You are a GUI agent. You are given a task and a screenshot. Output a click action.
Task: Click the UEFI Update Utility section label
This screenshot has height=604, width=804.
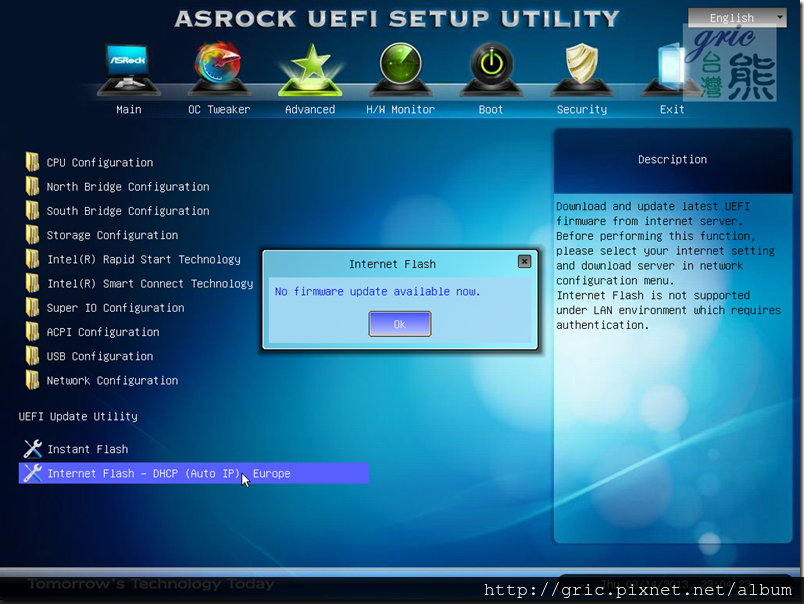(78, 416)
